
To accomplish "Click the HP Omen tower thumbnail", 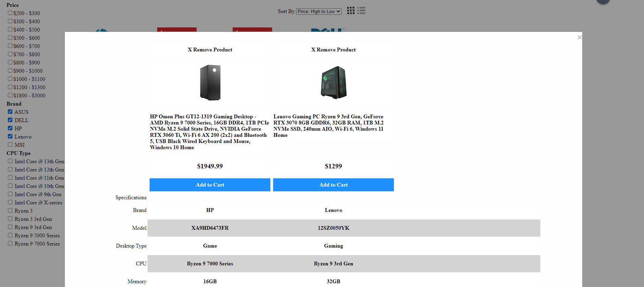I will point(210,83).
